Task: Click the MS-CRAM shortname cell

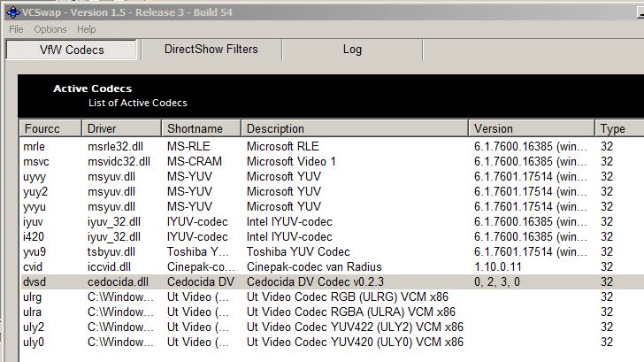Action: tap(195, 161)
